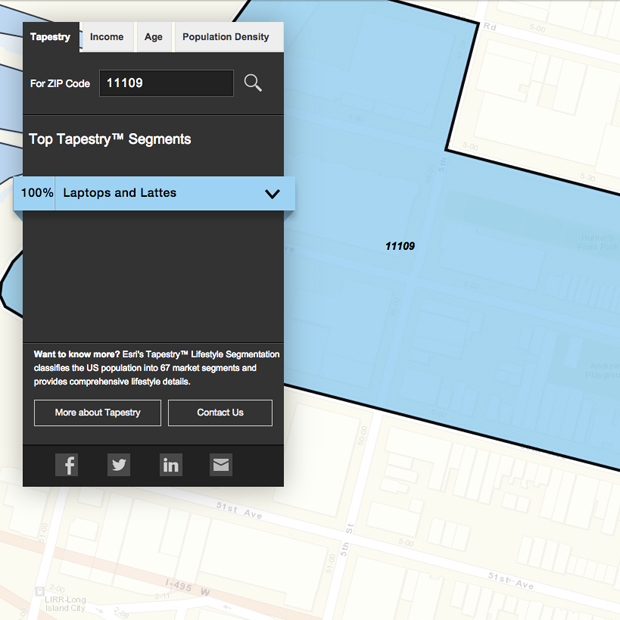Viewport: 620px width, 620px height.
Task: Click the lower-right 51st Ave map label
Action: click(511, 580)
